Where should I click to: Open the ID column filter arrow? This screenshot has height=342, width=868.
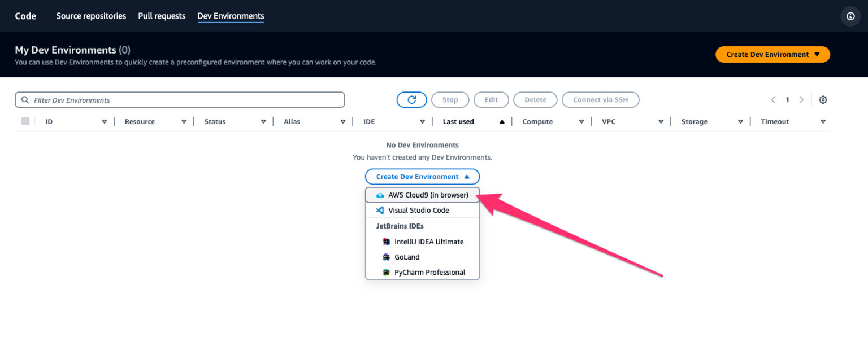(105, 122)
